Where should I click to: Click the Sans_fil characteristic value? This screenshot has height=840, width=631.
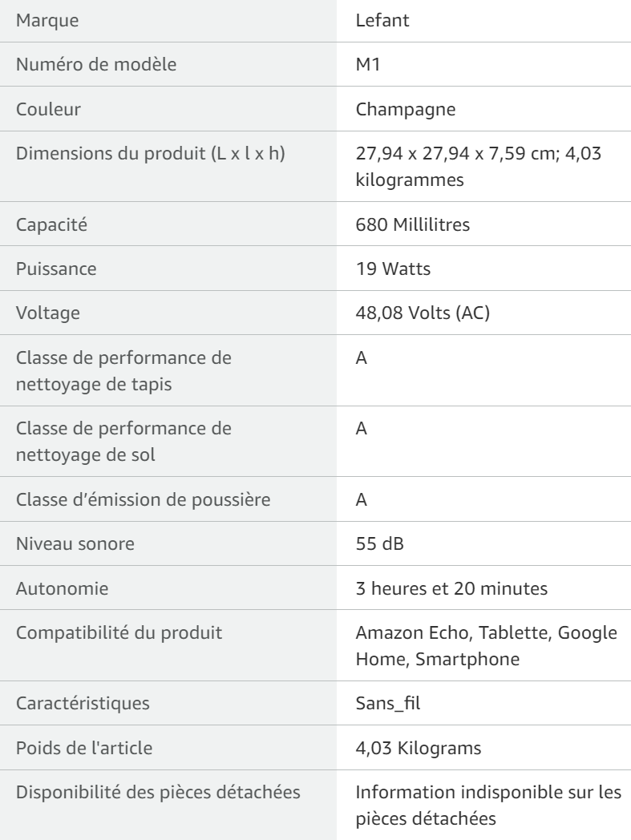coord(388,704)
